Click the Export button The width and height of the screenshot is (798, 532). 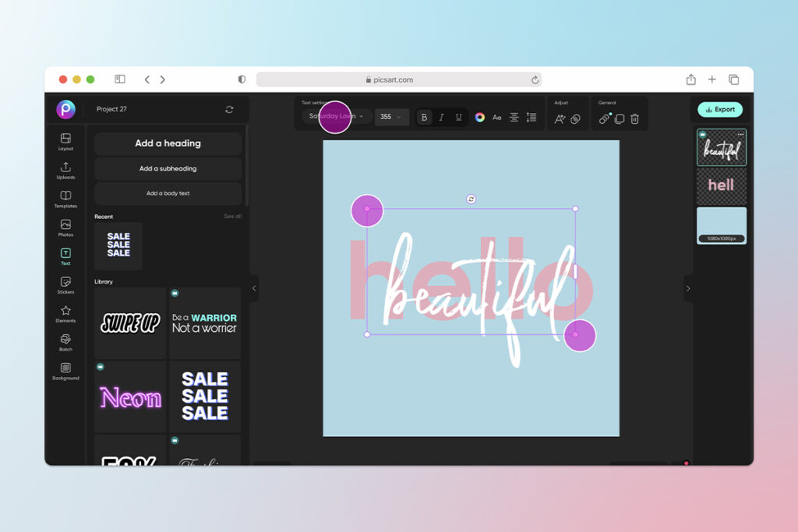(x=719, y=109)
